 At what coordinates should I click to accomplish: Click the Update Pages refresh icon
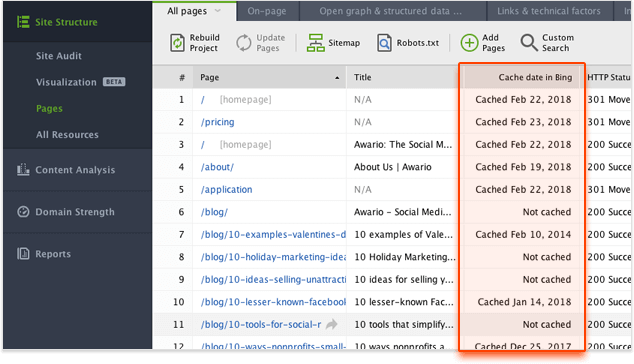click(x=243, y=42)
